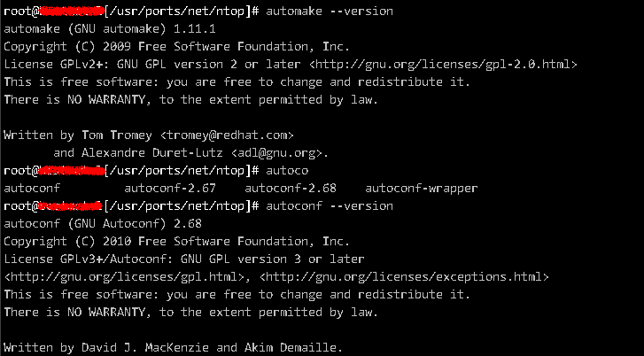Click the plain autoconf completion entry
This screenshot has width=644, height=356.
pos(32,189)
